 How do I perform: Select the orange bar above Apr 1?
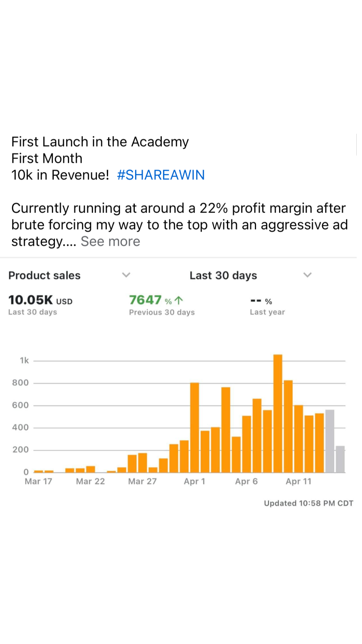(x=195, y=427)
